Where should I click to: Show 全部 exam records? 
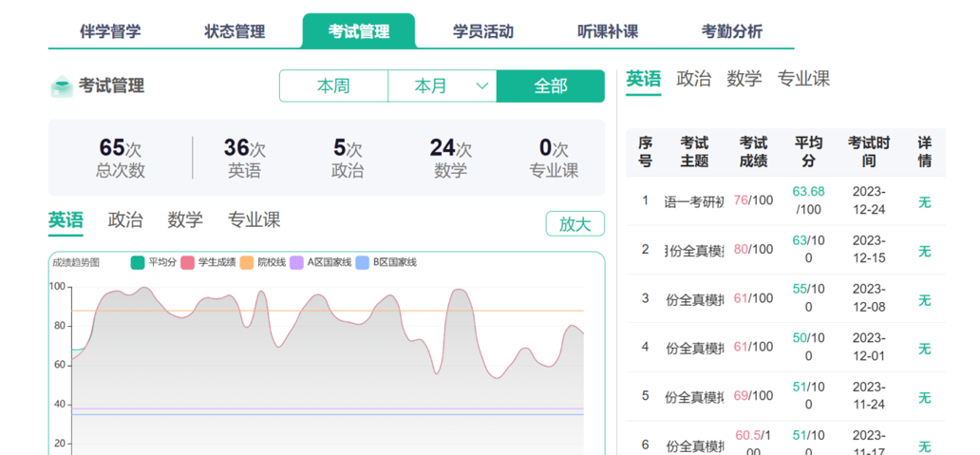tap(551, 86)
